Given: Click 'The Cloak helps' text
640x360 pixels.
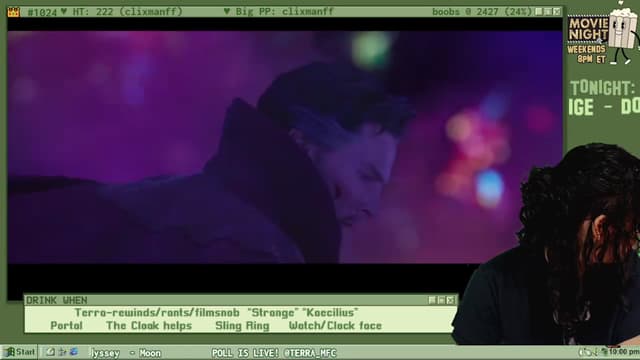Looking at the screenshot, I should (149, 326).
